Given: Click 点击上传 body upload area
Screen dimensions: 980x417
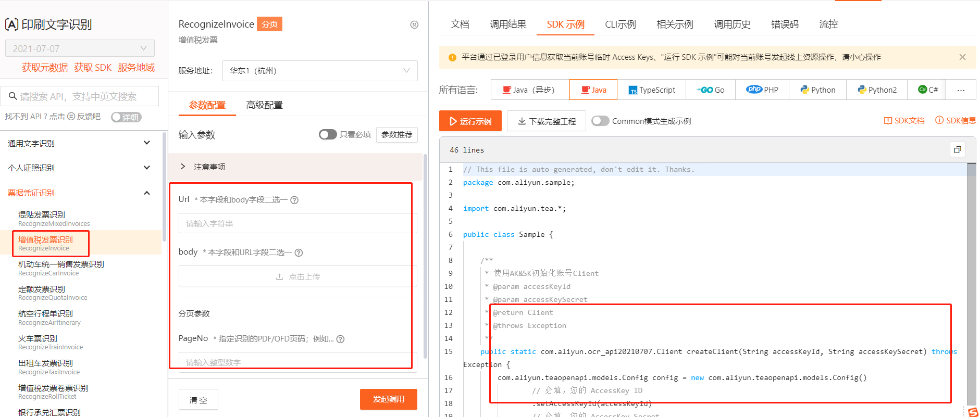Looking at the screenshot, I should pos(298,276).
